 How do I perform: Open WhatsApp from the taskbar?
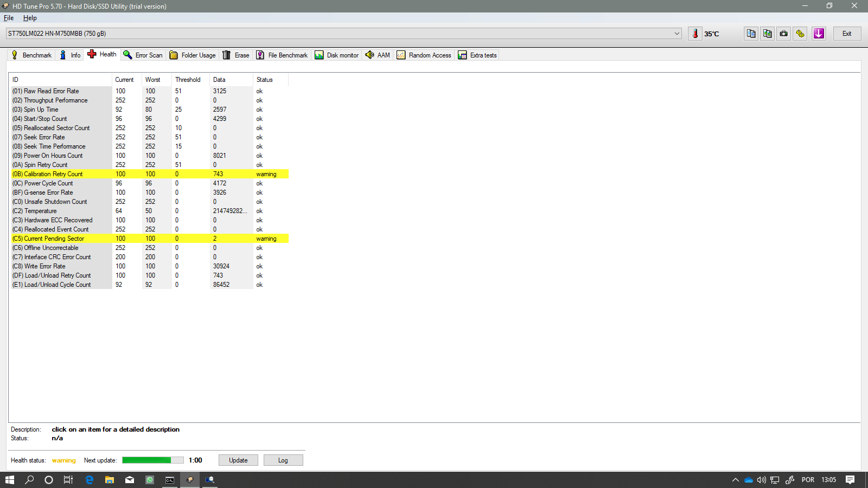point(150,480)
